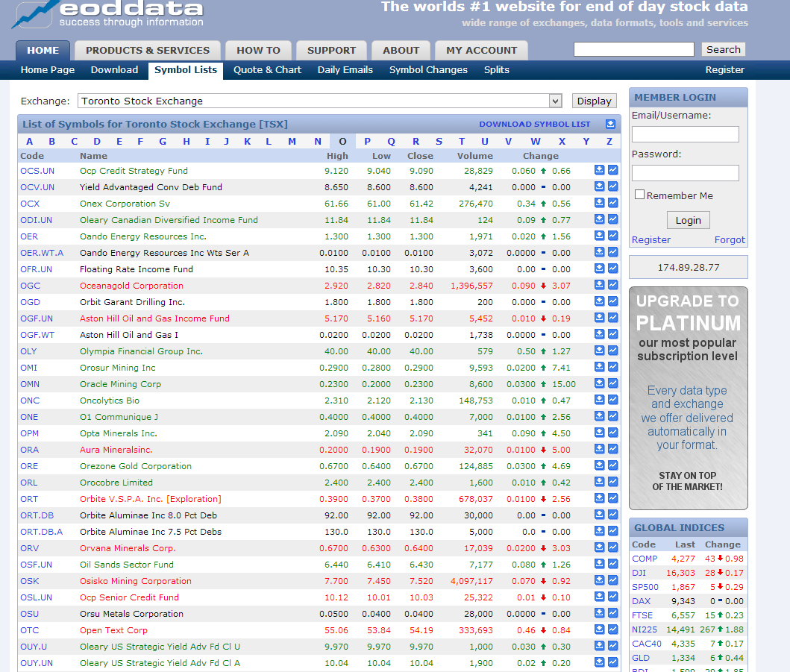Viewport: 790px width, 672px height.
Task: Open chart icon for ORV row
Action: [612, 547]
